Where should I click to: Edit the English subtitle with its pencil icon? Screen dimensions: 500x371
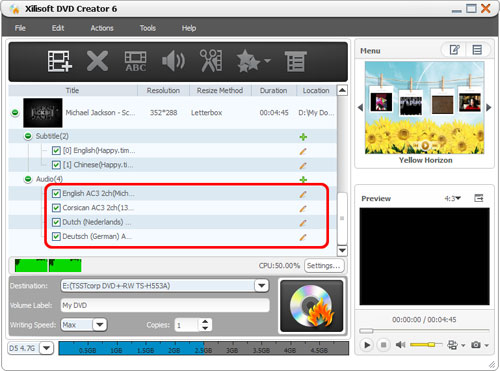[303, 151]
